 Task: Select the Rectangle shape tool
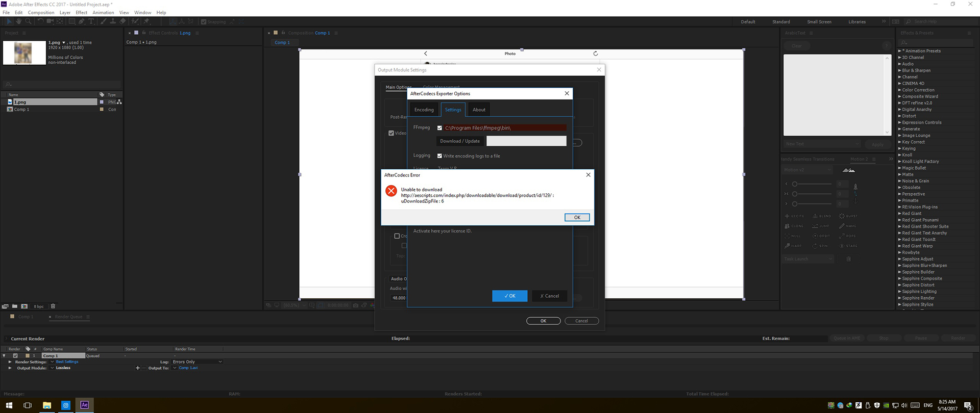tap(72, 21)
